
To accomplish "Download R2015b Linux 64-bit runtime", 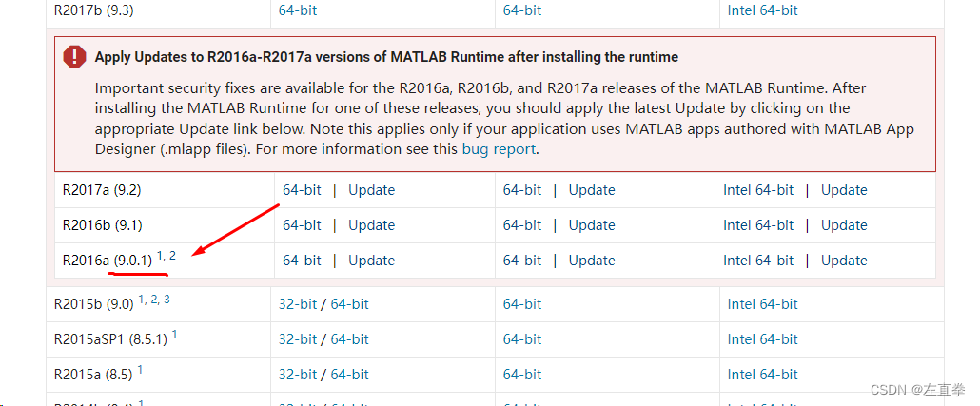I will 522,304.
